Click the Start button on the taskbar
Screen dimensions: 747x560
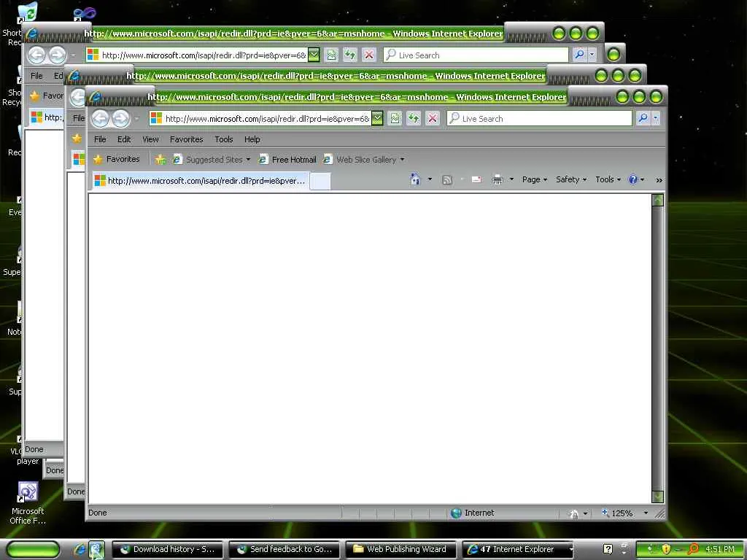click(33, 549)
